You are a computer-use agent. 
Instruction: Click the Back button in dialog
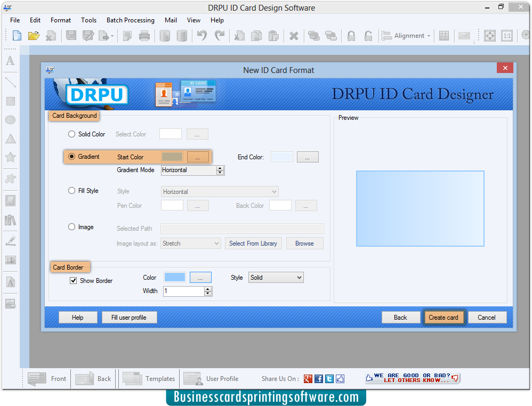[400, 318]
